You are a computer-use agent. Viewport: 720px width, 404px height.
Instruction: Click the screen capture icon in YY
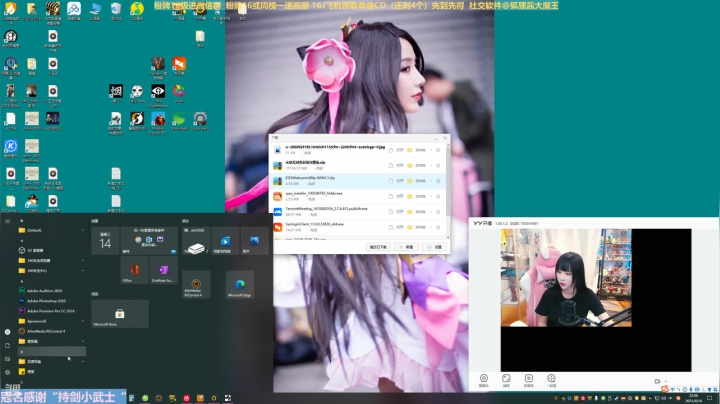pos(506,380)
